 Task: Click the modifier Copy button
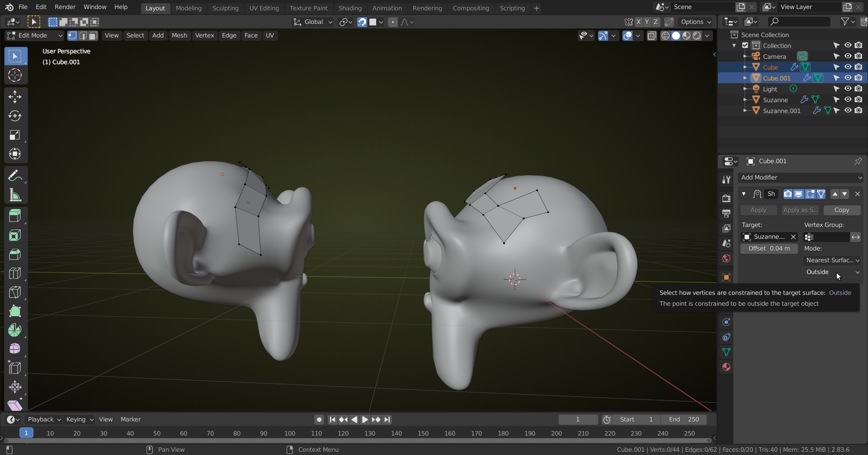click(841, 210)
